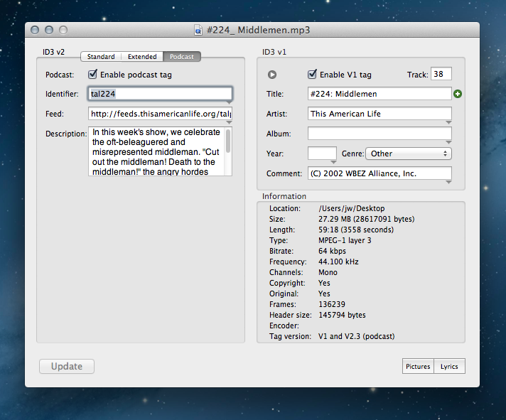Viewport: 506px width, 420px height.
Task: Expand the Identifier field history arrow
Action: [x=229, y=102]
